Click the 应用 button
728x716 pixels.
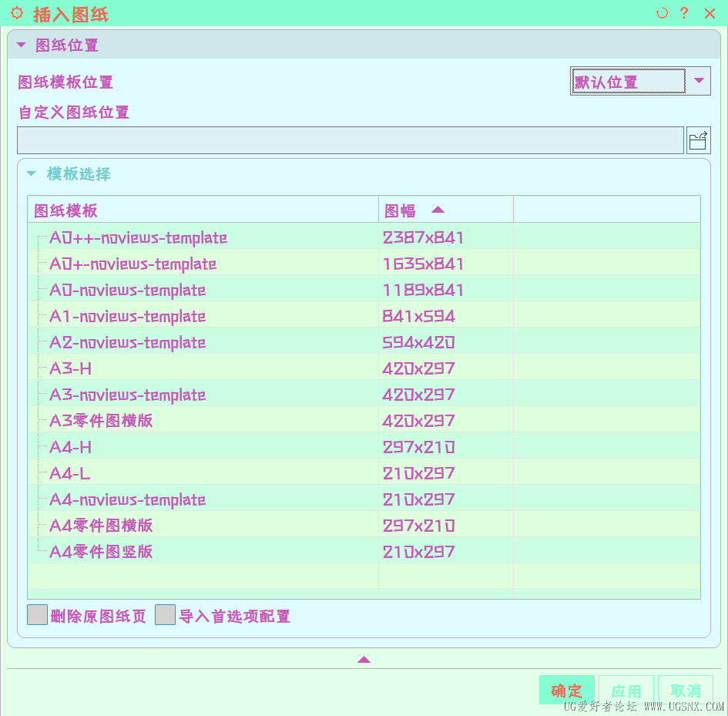[x=626, y=690]
